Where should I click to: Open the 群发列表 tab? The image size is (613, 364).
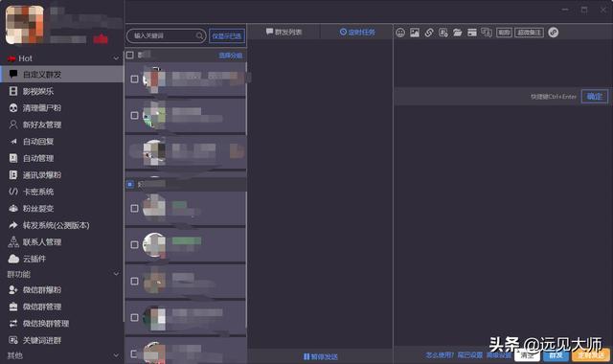click(x=284, y=32)
